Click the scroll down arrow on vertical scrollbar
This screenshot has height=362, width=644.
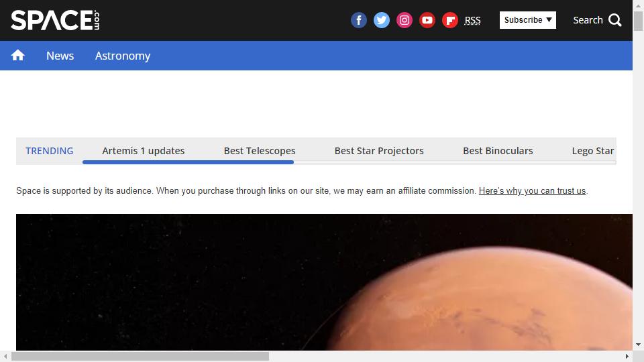click(638, 345)
